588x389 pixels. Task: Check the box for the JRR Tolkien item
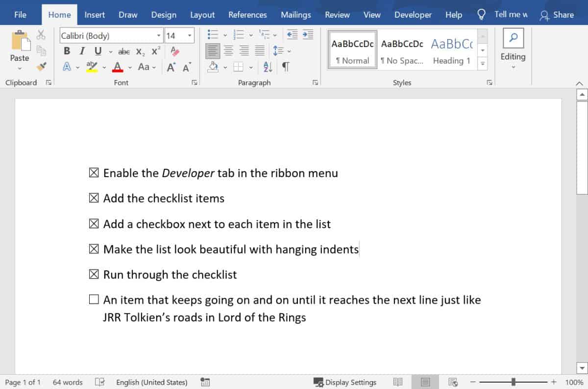point(93,299)
